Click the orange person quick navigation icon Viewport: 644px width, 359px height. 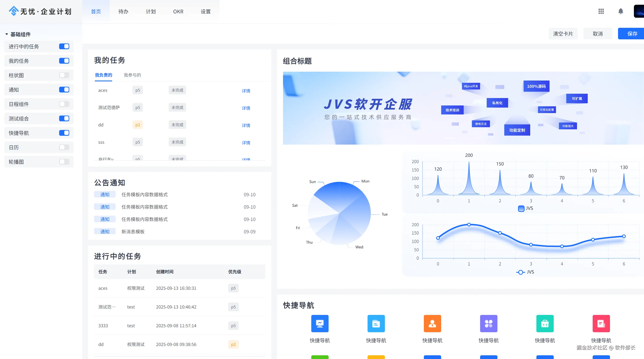[x=432, y=324]
